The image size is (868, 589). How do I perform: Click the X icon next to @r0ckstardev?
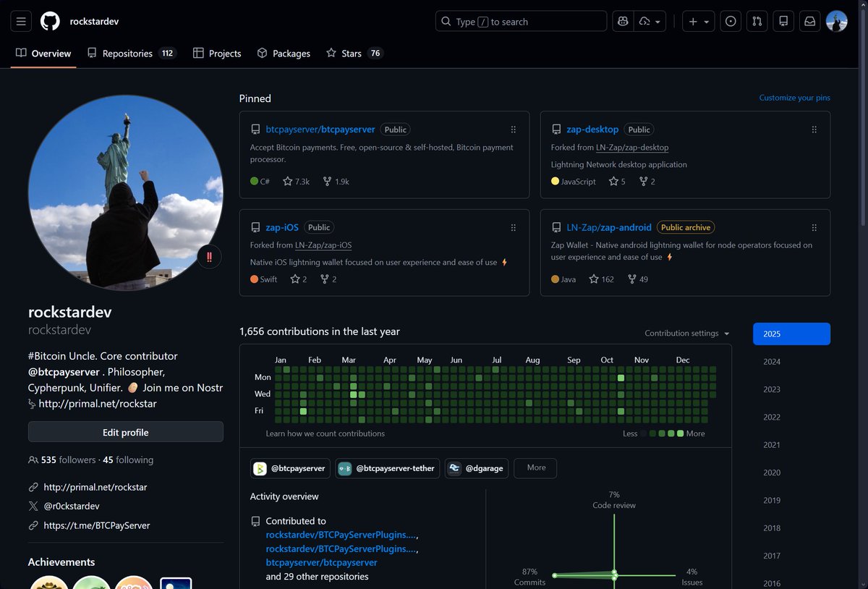33,506
